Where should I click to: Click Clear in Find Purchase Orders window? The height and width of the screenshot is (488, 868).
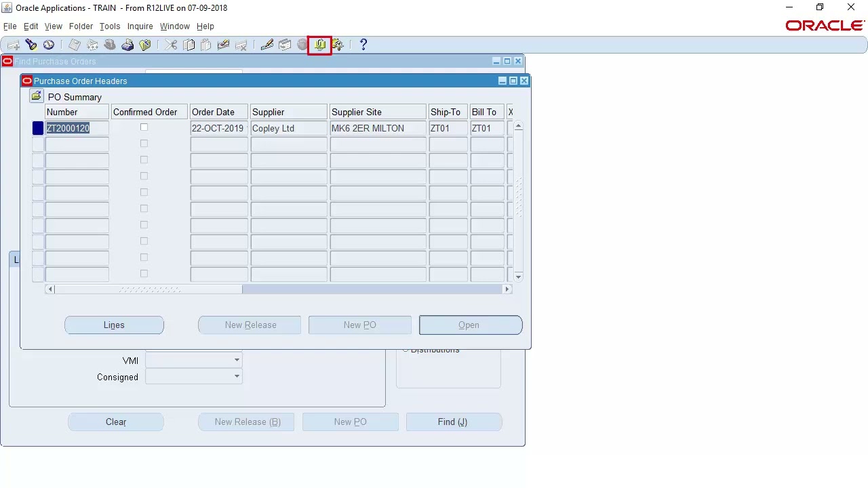point(116,422)
